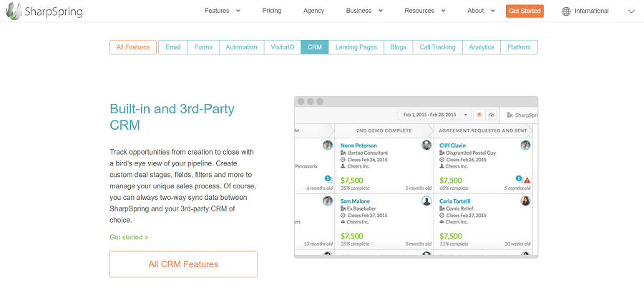Click the '10 weeks old' text
The image size is (644, 293).
point(517,244)
